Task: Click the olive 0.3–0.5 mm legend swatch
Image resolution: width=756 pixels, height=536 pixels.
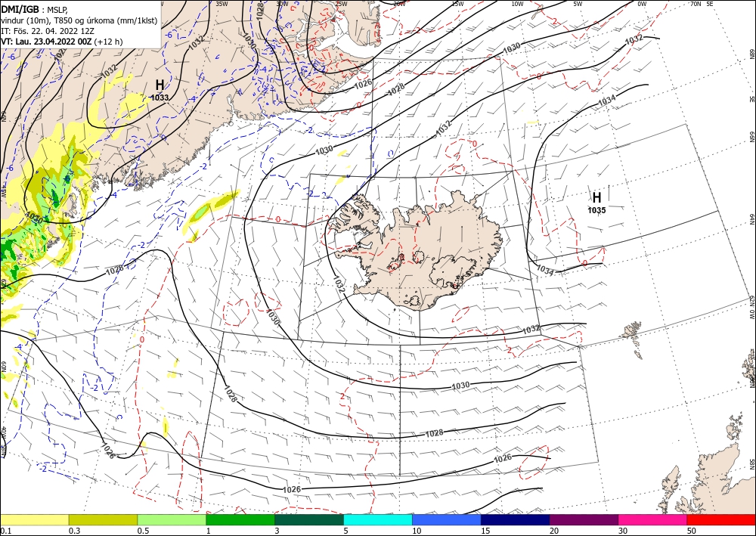Action: pyautogui.click(x=103, y=519)
